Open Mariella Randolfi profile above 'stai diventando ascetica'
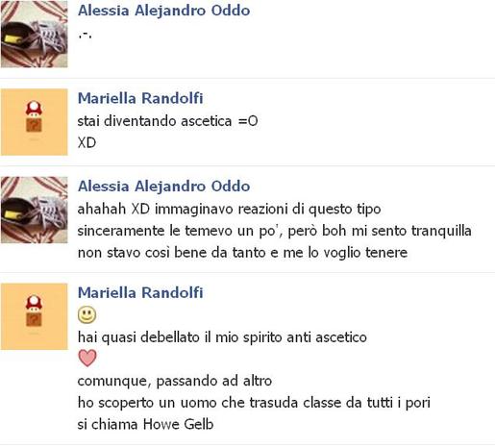 pos(140,98)
